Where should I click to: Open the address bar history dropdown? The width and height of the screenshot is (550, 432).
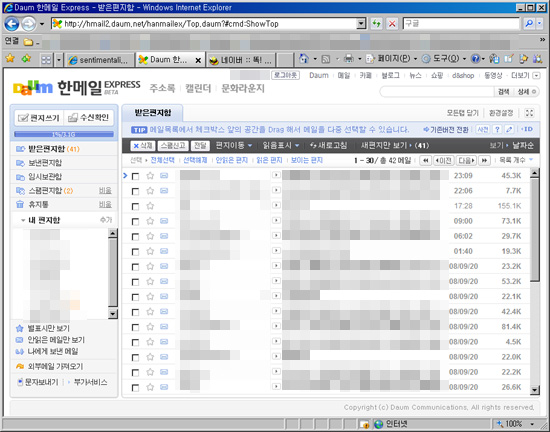[x=361, y=24]
